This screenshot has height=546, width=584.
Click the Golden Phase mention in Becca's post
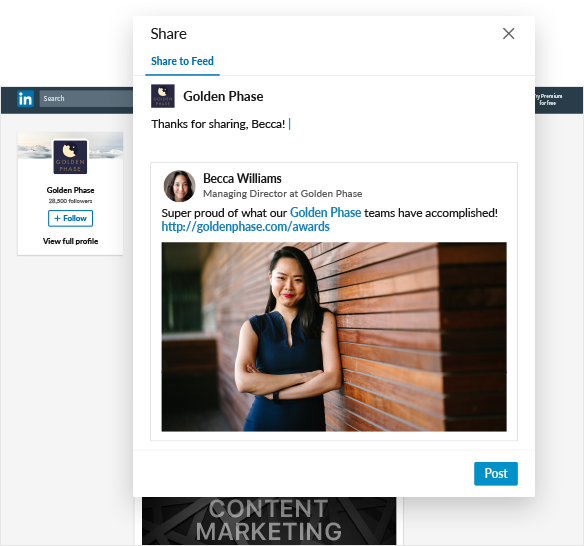pyautogui.click(x=326, y=213)
